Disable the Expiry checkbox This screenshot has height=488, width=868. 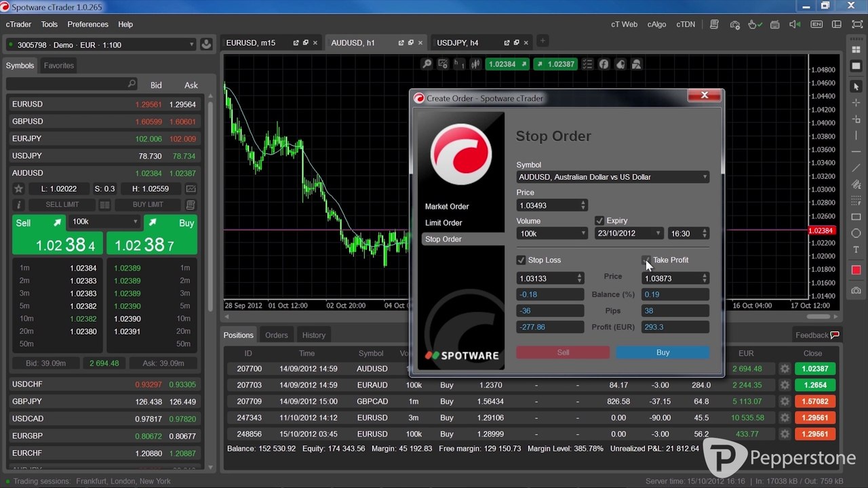point(599,220)
